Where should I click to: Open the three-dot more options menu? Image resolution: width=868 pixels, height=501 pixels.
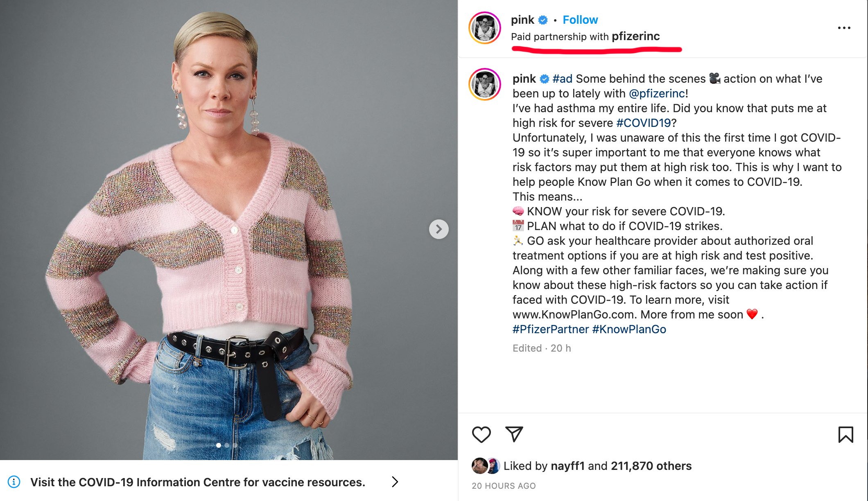844,28
